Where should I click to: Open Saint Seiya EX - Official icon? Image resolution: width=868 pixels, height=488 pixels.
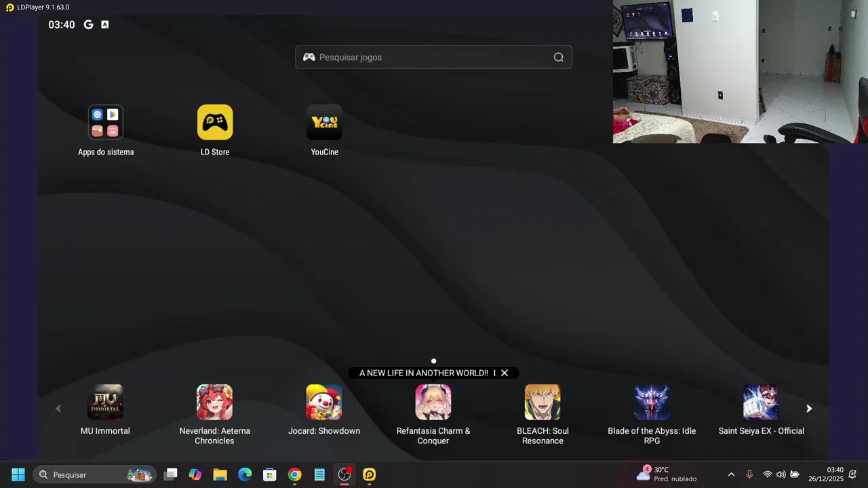tap(761, 402)
